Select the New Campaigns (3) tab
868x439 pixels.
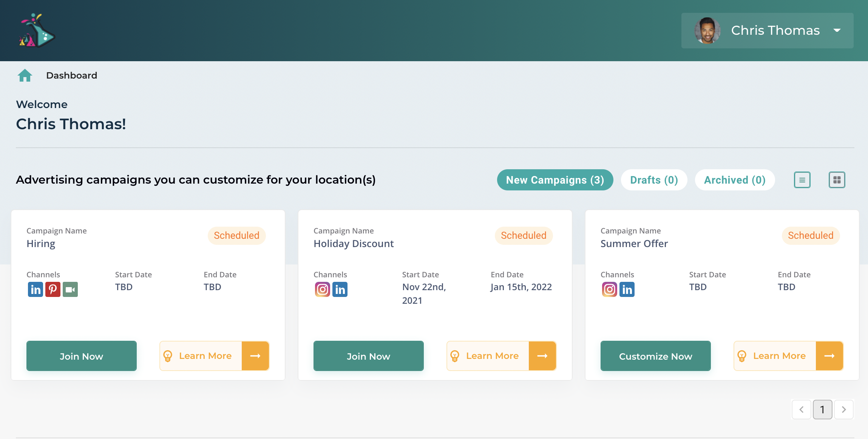(x=555, y=180)
